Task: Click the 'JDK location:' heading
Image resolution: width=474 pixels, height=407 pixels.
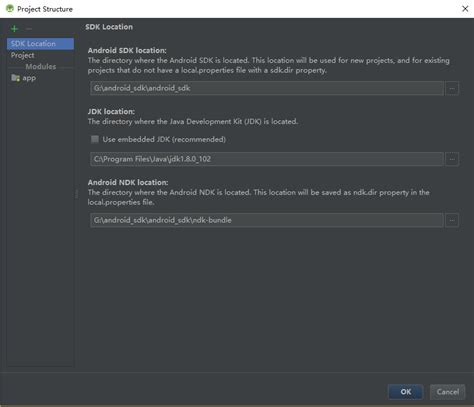Action: point(111,111)
